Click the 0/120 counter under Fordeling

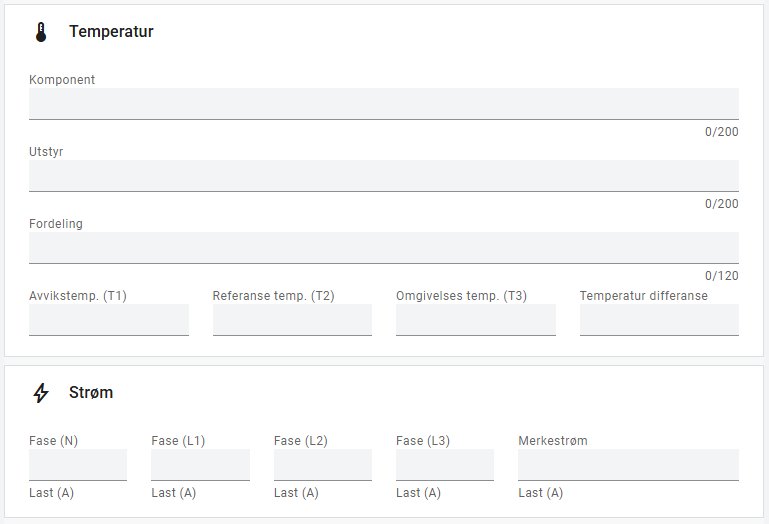[x=721, y=276]
